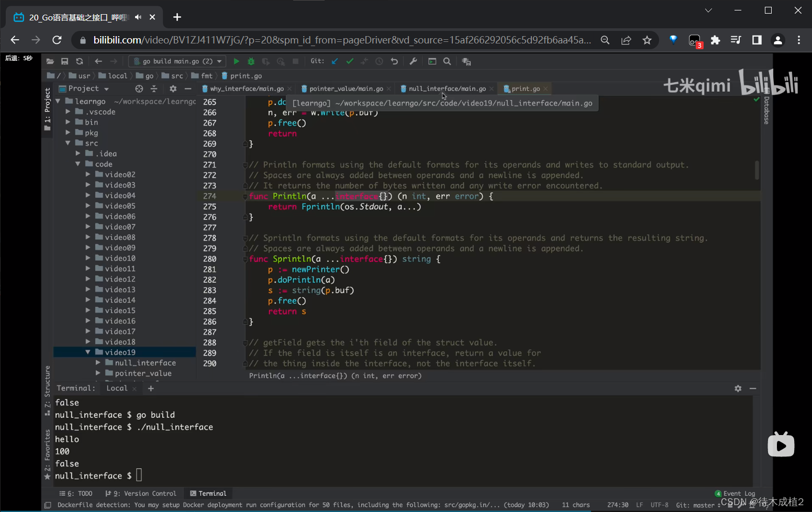Click the browser address bar URL
This screenshot has height=512, width=812.
(x=342, y=40)
